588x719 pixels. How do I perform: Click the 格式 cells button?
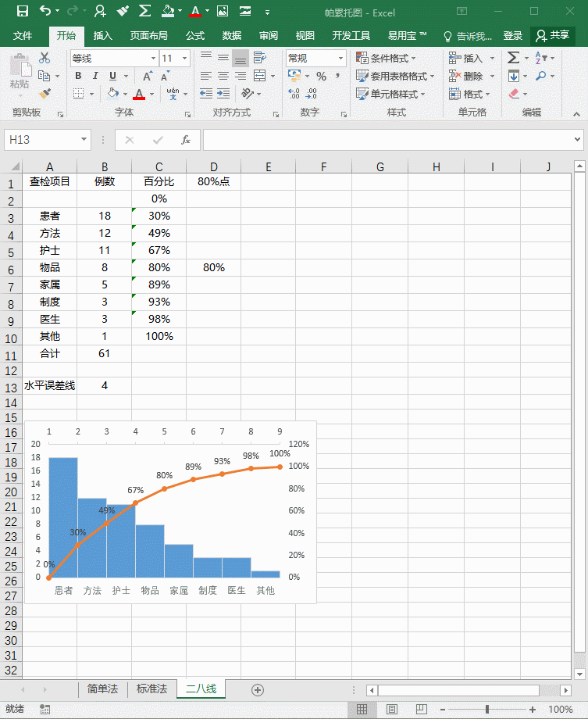point(469,94)
